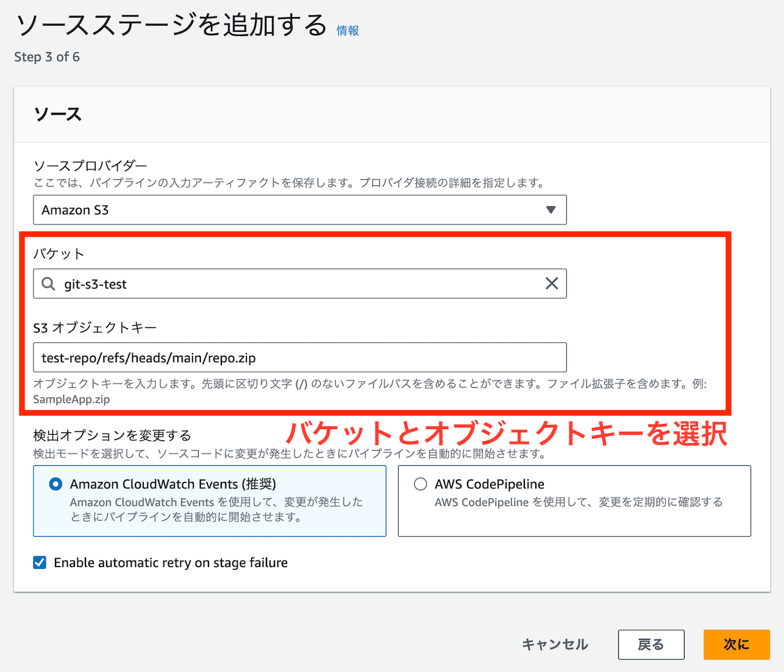
Task: Click the CodePipeline periodic check description text
Action: 578,502
